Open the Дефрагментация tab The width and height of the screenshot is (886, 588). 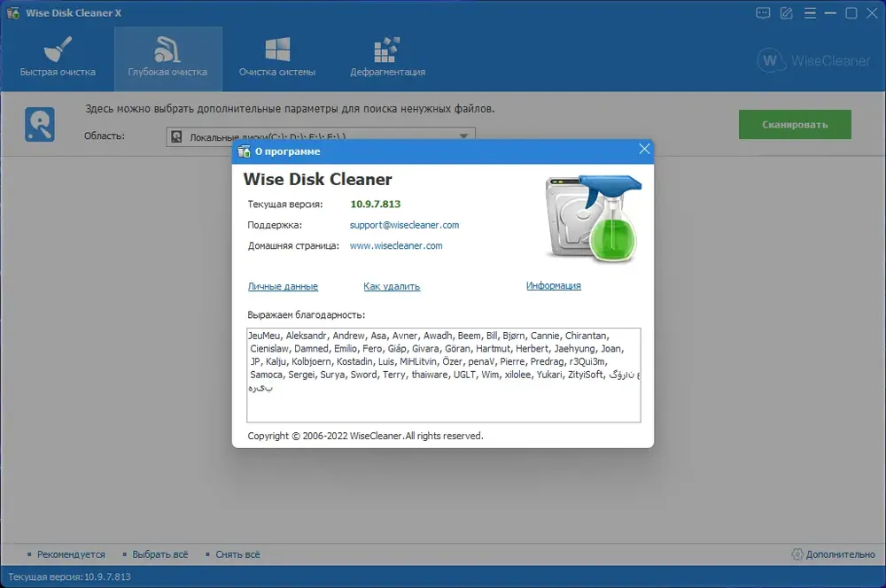pyautogui.click(x=388, y=58)
